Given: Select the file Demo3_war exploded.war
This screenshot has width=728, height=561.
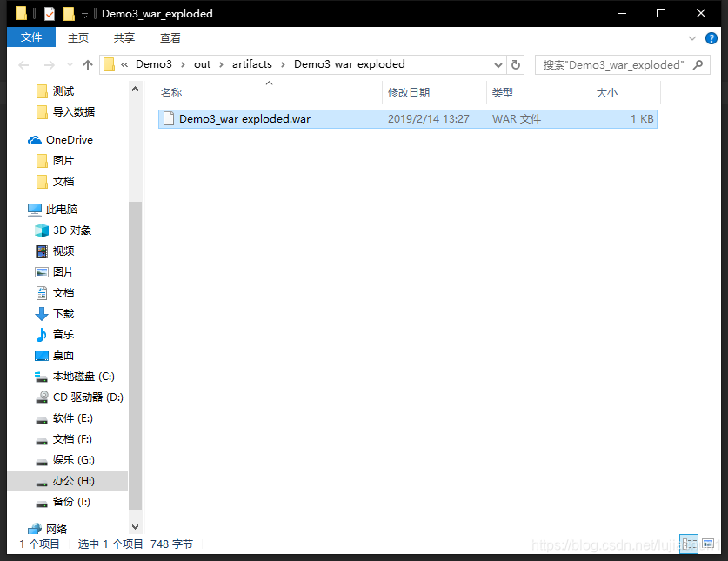Looking at the screenshot, I should [408, 119].
